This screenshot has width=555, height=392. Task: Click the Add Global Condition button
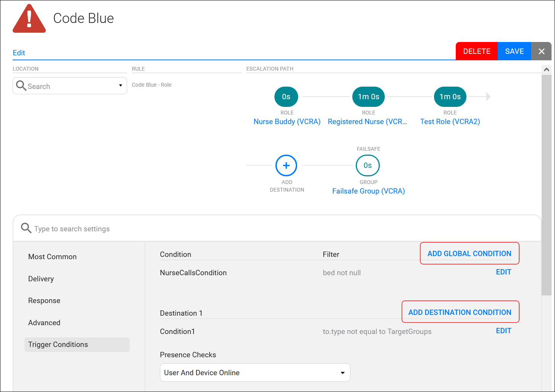coord(469,254)
